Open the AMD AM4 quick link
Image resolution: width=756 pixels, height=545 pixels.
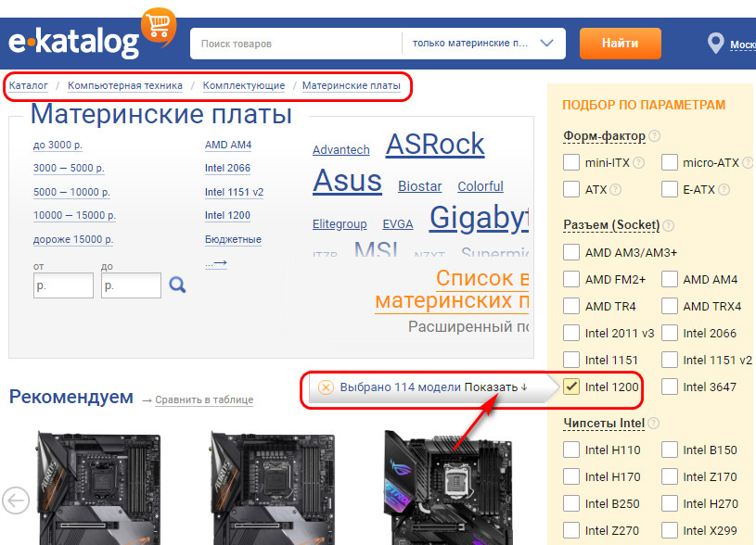(x=228, y=145)
